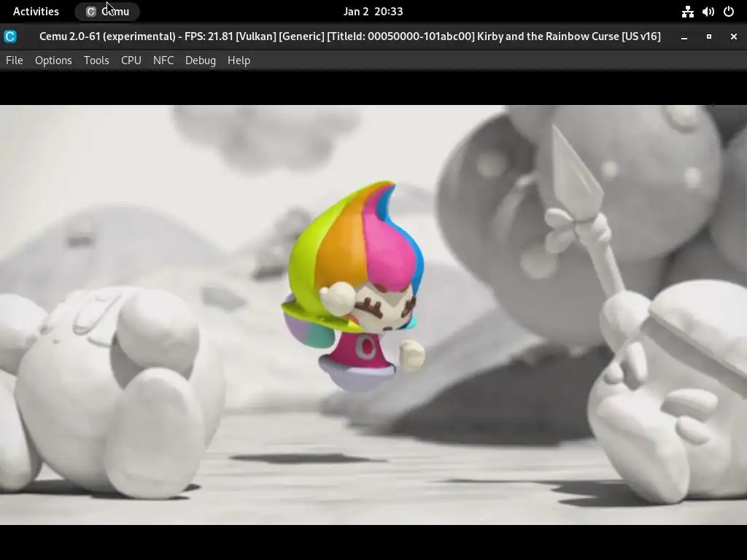The width and height of the screenshot is (747, 560).
Task: Open the Tools menu
Action: (x=96, y=61)
